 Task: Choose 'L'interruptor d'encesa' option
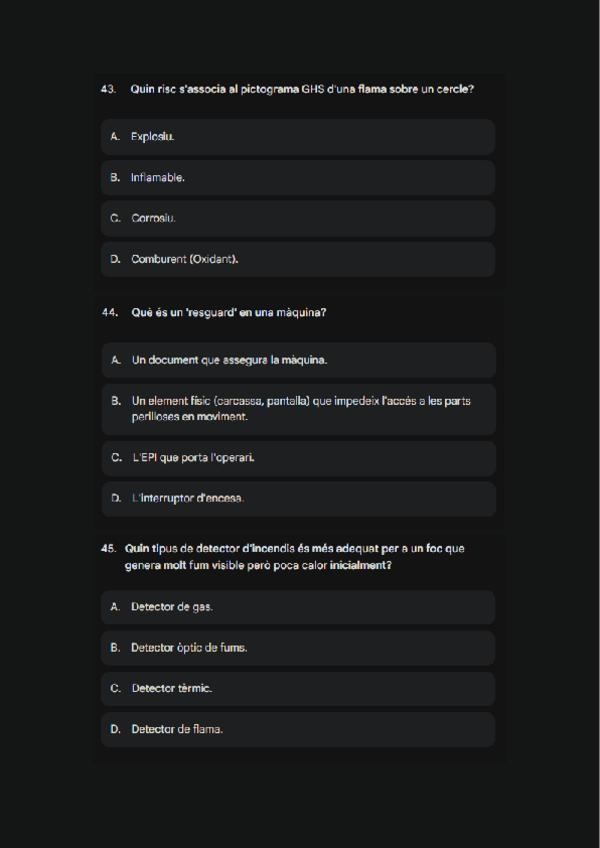[297, 498]
